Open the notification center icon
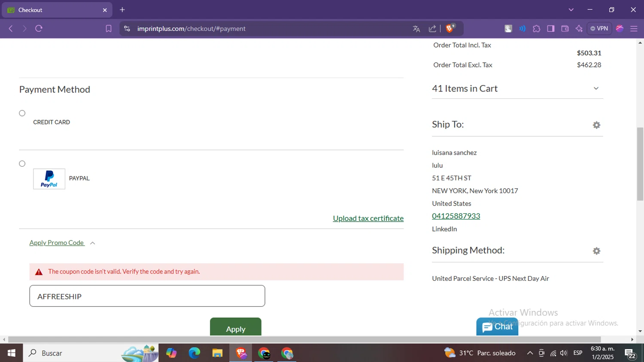 [630, 353]
